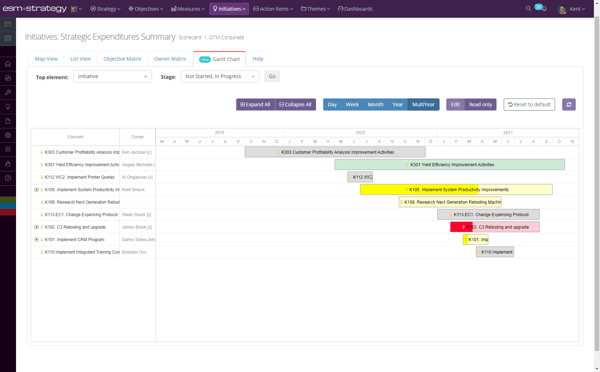
Task: Expand the K101 Implement CRM Program row
Action: (36, 240)
